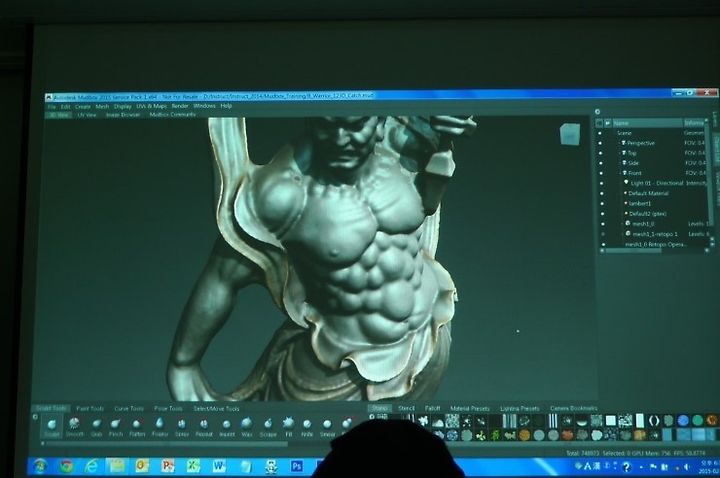The width and height of the screenshot is (720, 478).
Task: Open the UVs & Maps menu
Action: (151, 106)
